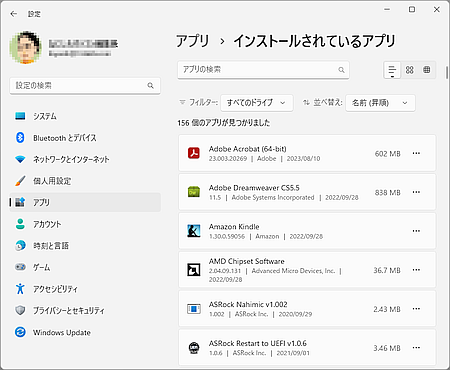Select Adobe Dreamweaver CS5.5 app name
450x370 pixels.
(x=254, y=188)
